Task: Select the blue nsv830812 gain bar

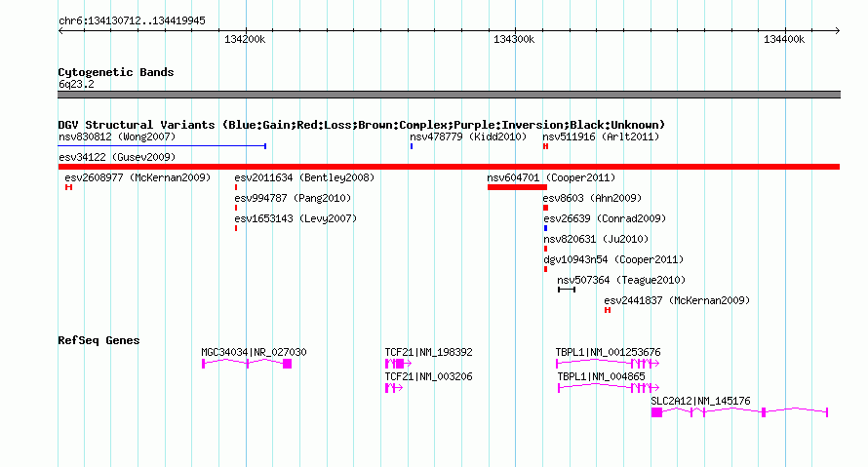Action: (x=162, y=146)
